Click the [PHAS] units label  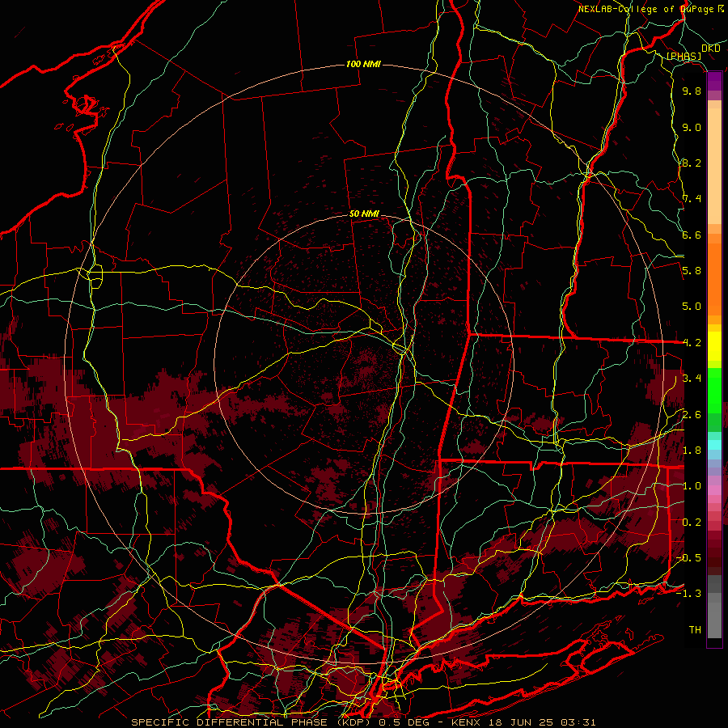point(684,56)
